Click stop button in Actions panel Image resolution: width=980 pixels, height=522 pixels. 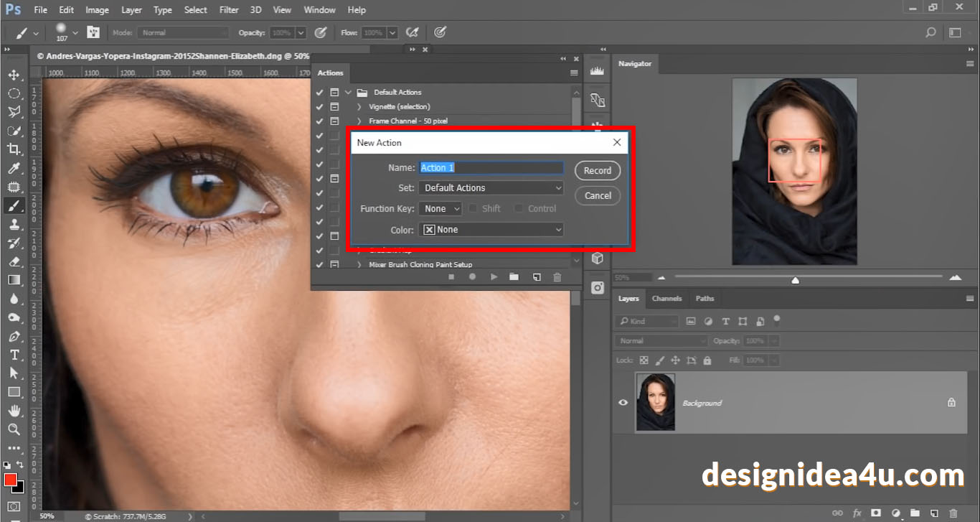tap(451, 276)
